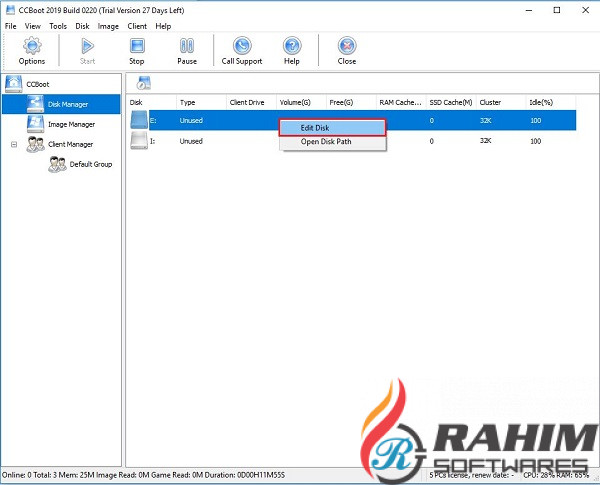Minimize the CCBoot window

pyautogui.click(x=529, y=10)
